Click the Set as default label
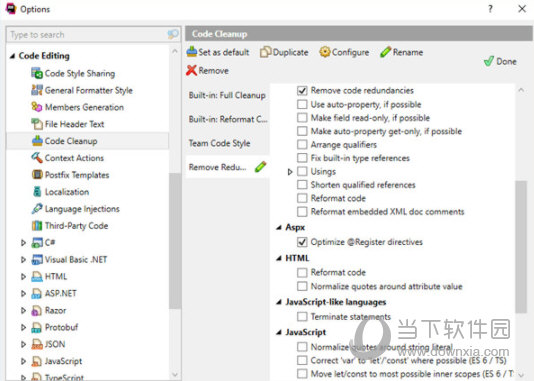Image resolution: width=534 pixels, height=381 pixels. [224, 52]
